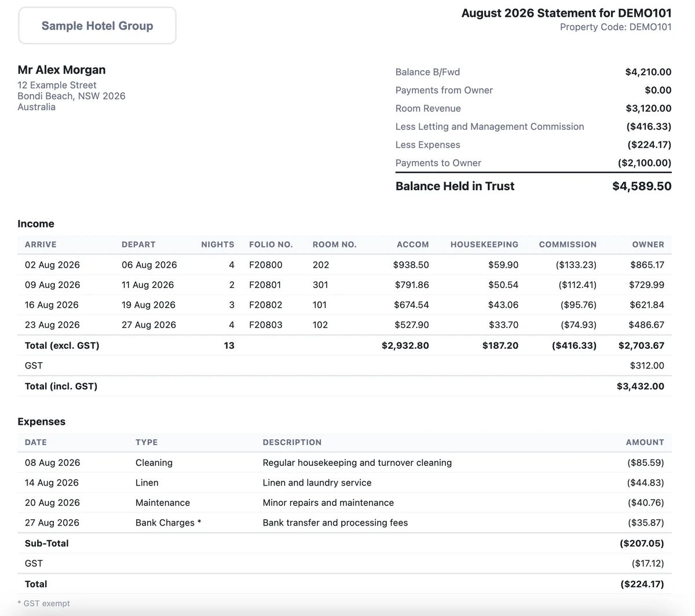This screenshot has width=695, height=616.
Task: Click the Cleaning expense type
Action: click(x=154, y=462)
